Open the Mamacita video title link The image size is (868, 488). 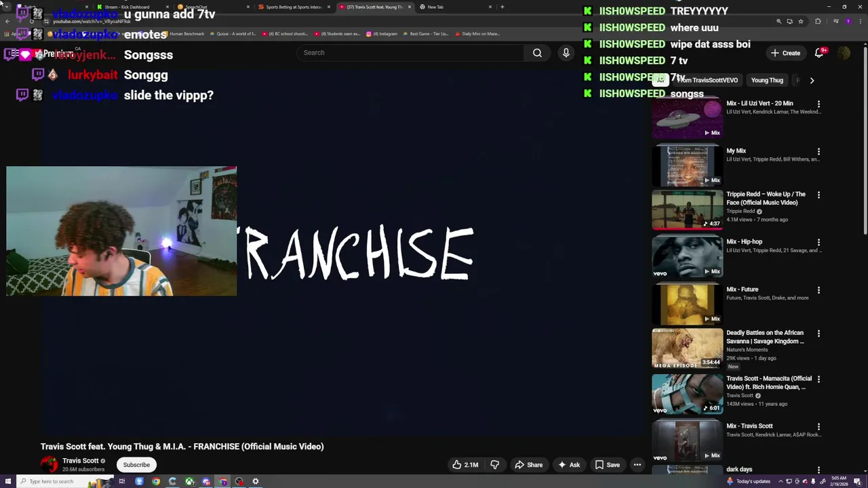(768, 383)
